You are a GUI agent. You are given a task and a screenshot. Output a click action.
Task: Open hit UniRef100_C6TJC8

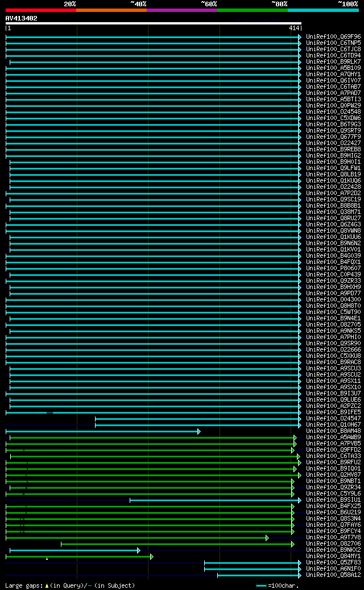point(333,49)
